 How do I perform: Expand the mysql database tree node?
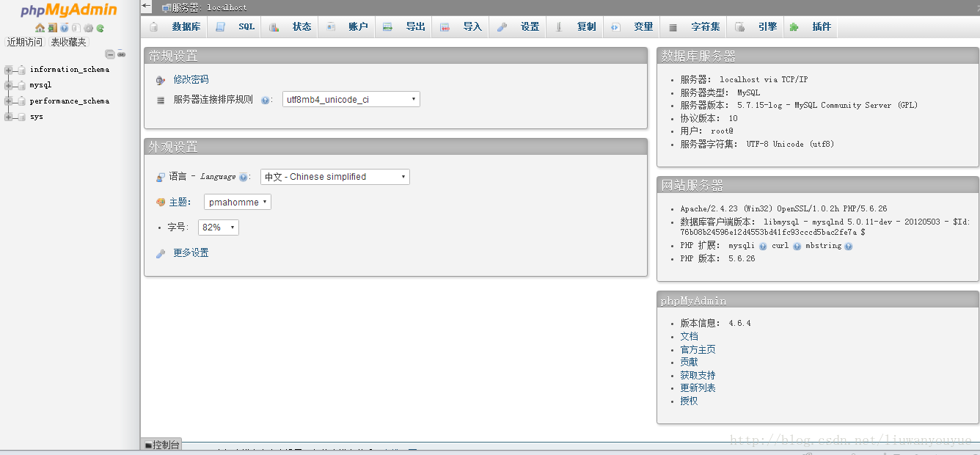click(9, 85)
